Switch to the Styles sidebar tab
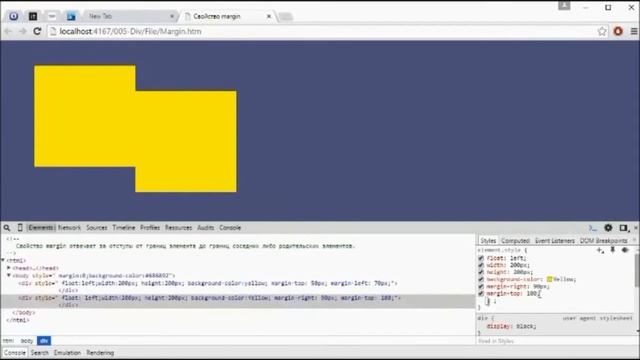640x360 pixels. 488,240
